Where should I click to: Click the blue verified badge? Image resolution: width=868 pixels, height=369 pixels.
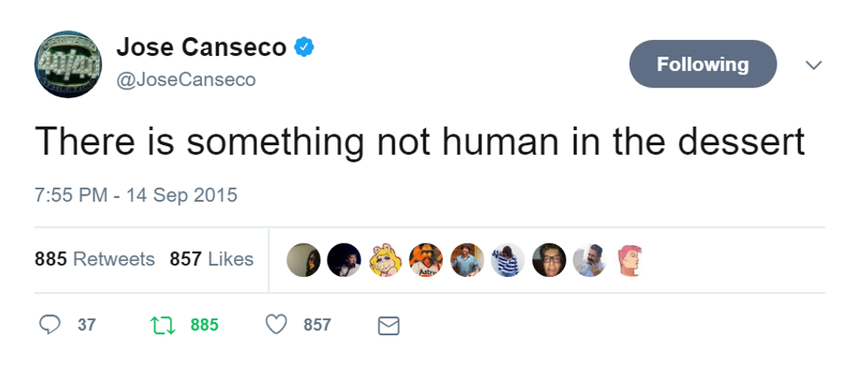pyautogui.click(x=304, y=48)
